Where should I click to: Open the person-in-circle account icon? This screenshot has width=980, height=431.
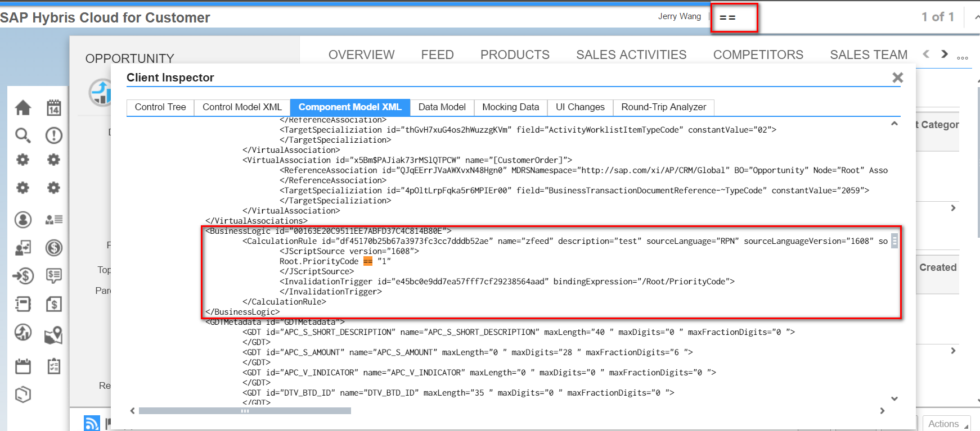pos(23,219)
